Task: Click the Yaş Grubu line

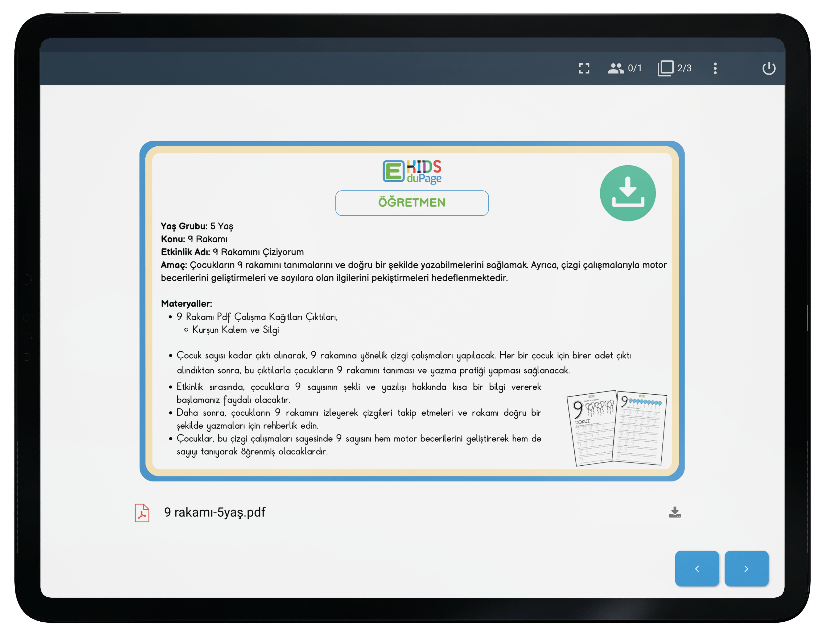Action: pyautogui.click(x=197, y=226)
